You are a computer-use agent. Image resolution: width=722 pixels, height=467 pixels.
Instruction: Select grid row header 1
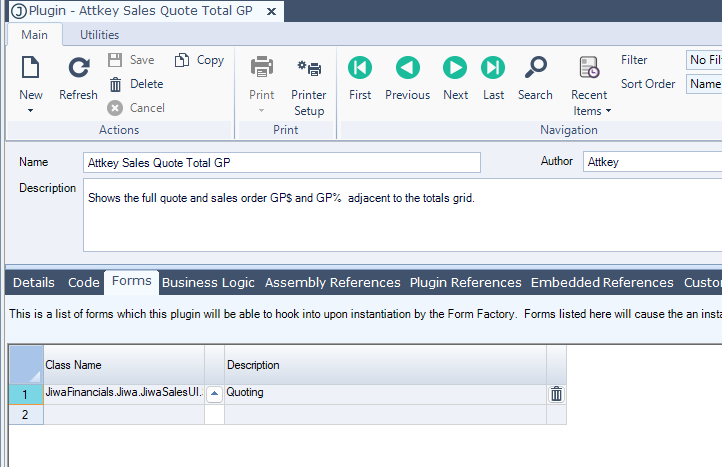(x=26, y=395)
